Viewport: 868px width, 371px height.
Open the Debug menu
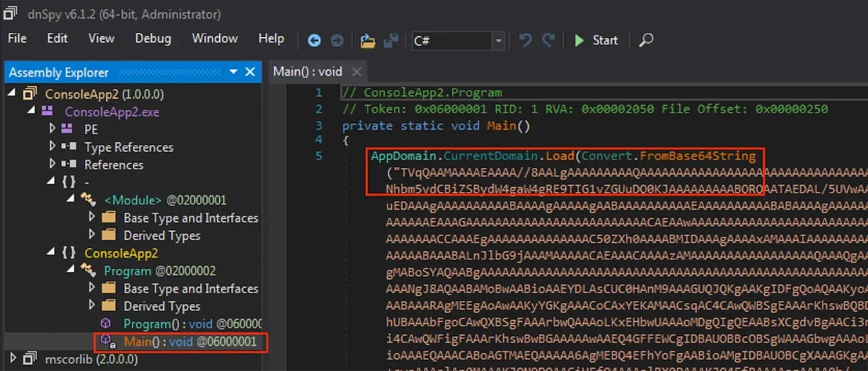153,38
